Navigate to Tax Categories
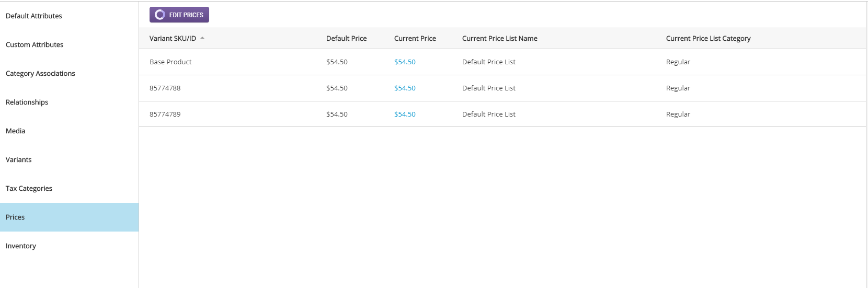 [29, 189]
